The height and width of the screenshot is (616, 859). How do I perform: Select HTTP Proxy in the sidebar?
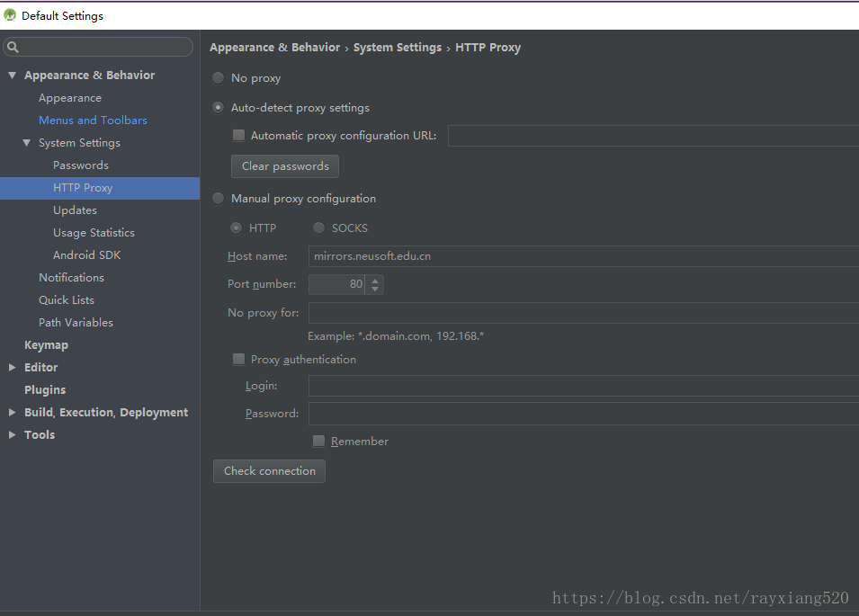coord(100,188)
